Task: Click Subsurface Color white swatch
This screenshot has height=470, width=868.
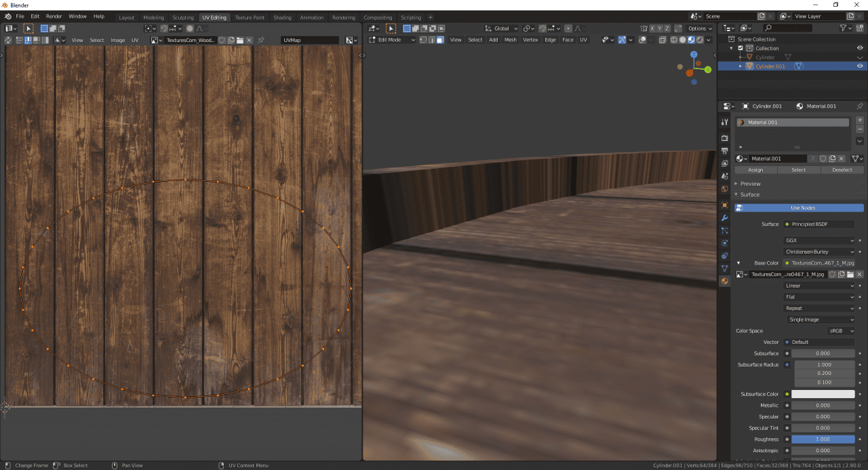Action: (823, 394)
